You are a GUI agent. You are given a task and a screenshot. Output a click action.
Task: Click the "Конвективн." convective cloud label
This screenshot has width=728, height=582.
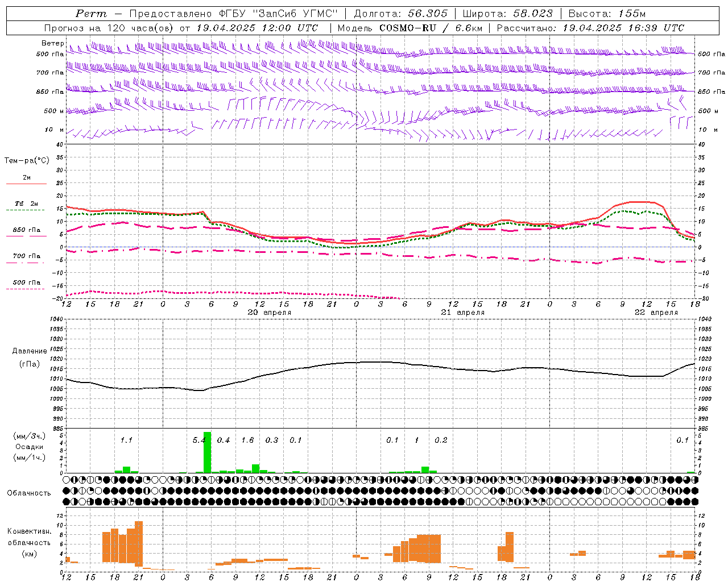click(x=30, y=531)
